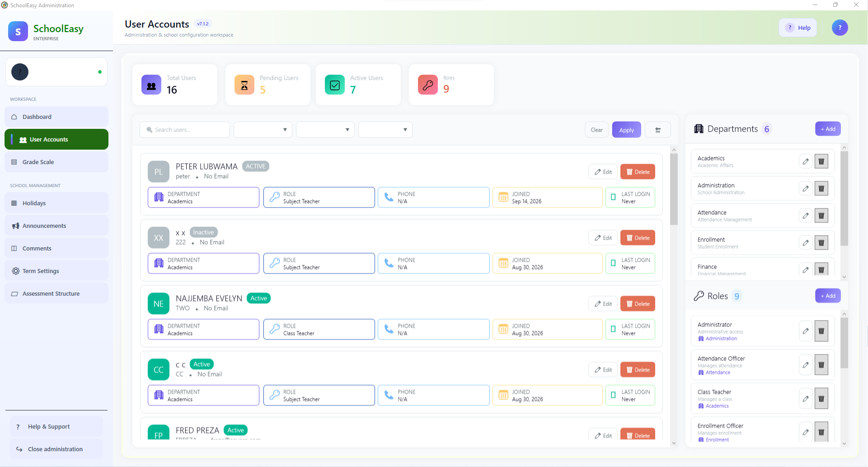Delete user PETER LUBWAMA
868x467 pixels.
pos(638,172)
